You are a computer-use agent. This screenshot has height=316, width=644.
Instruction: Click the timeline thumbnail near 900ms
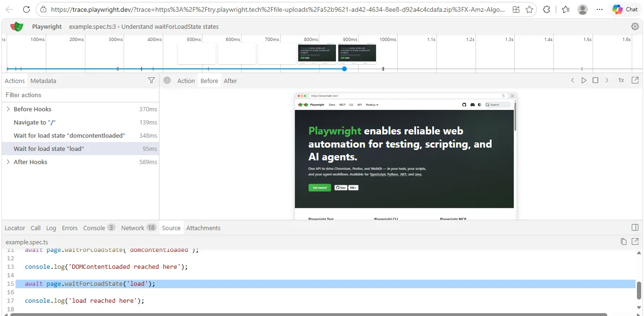pos(357,53)
